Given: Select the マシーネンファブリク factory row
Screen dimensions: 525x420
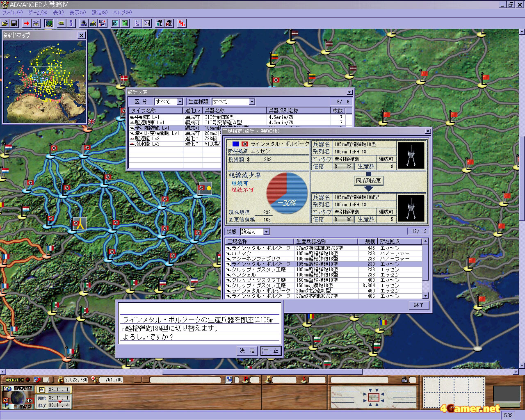Looking at the screenshot, I should point(324,259).
